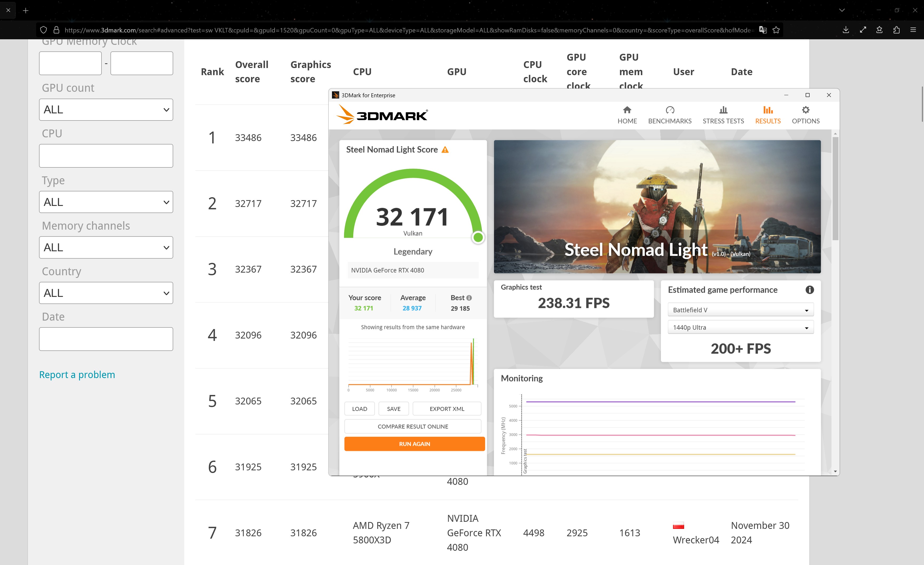Click overall score 32096 in rank 4 row

pyautogui.click(x=248, y=335)
